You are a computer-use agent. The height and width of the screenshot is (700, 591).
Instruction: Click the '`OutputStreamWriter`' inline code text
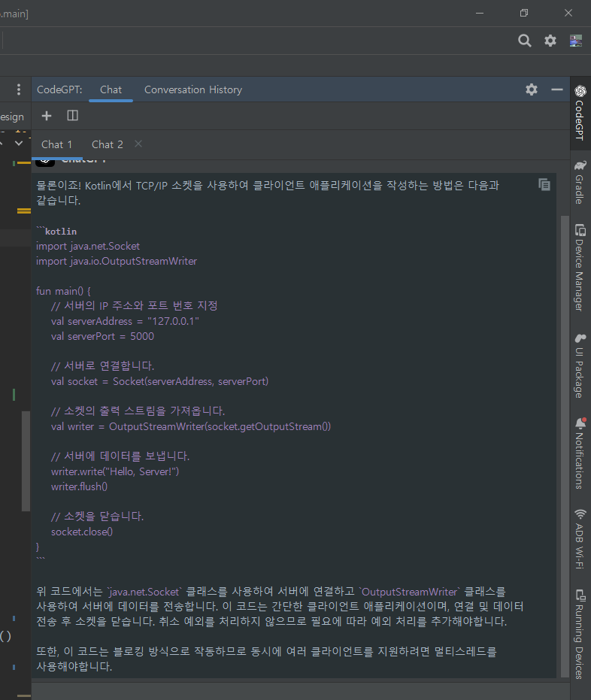[409, 592]
